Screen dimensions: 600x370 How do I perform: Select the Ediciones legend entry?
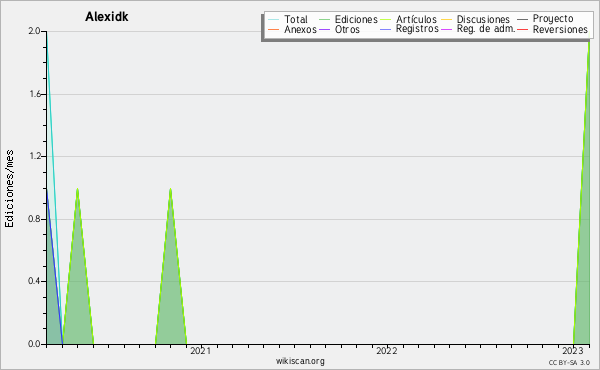(356, 19)
